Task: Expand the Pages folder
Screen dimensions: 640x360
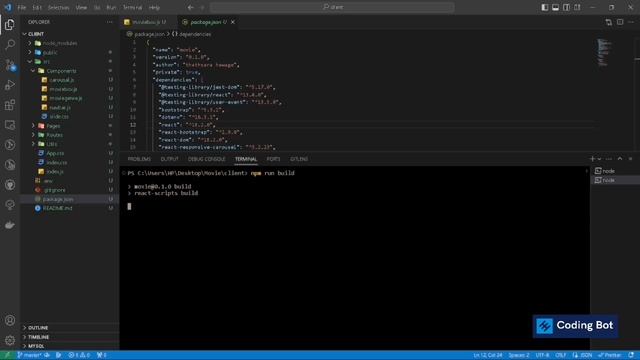Action: (33, 126)
